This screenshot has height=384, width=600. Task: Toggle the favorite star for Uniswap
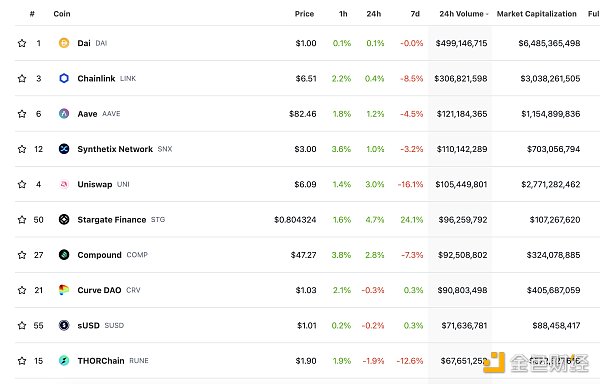pyautogui.click(x=22, y=184)
